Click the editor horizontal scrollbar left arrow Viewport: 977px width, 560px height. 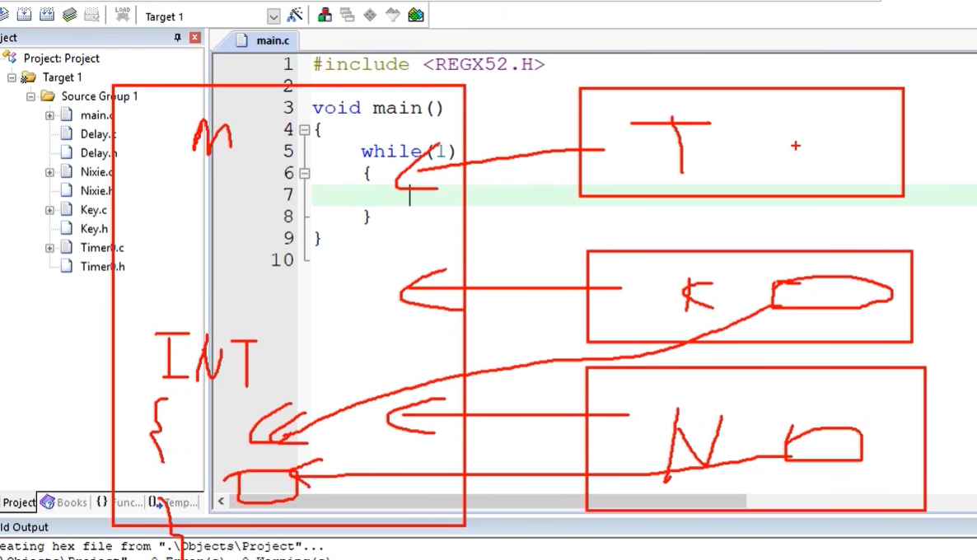[x=222, y=501]
